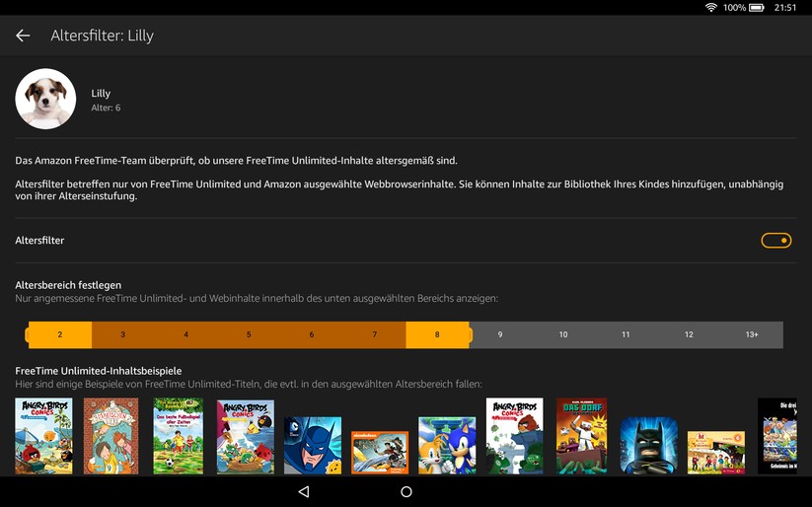
Task: Tap the clock in the status bar
Action: point(785,8)
